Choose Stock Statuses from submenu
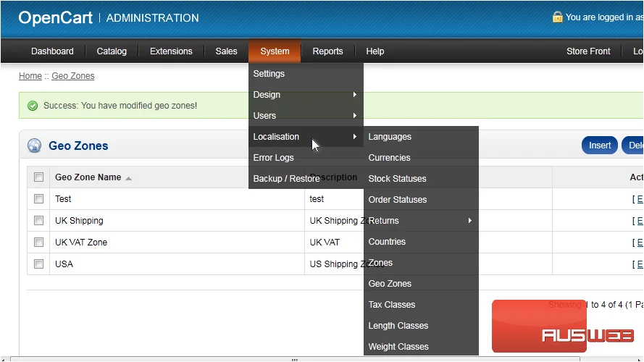This screenshot has width=644, height=362. [422, 179]
